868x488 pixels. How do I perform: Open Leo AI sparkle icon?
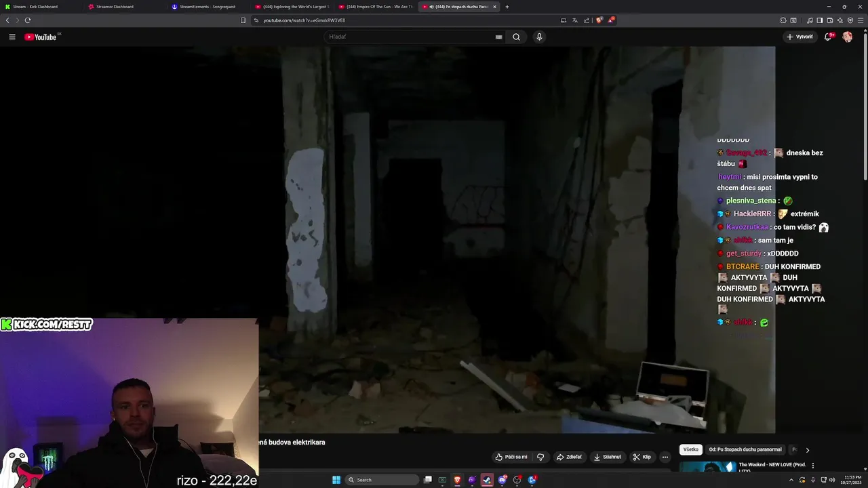tap(840, 20)
